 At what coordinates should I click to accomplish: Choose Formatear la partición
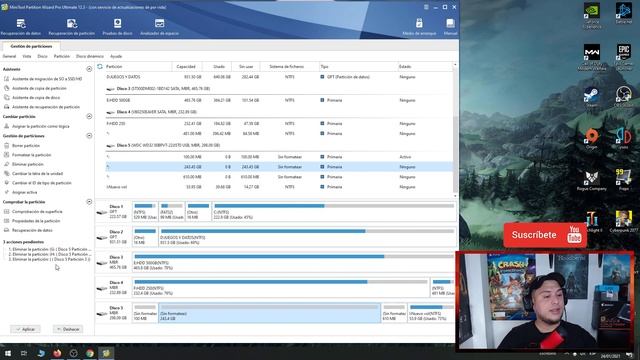point(28,155)
